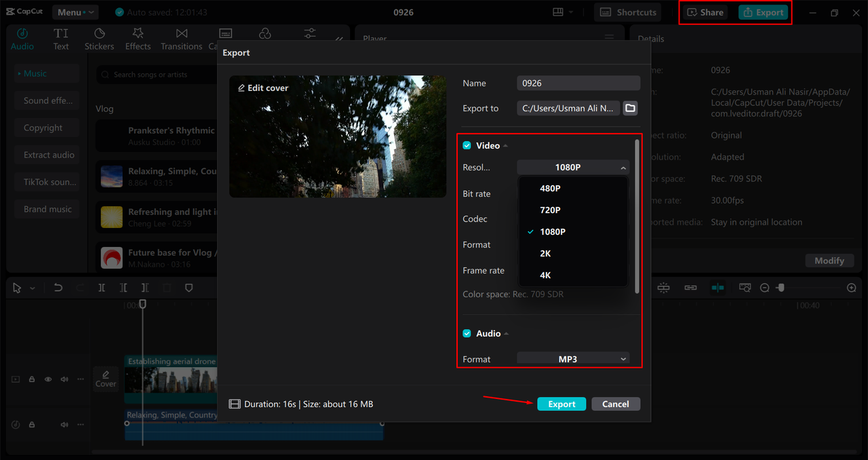The height and width of the screenshot is (460, 868).
Task: Select 720P resolution
Action: tap(573, 210)
